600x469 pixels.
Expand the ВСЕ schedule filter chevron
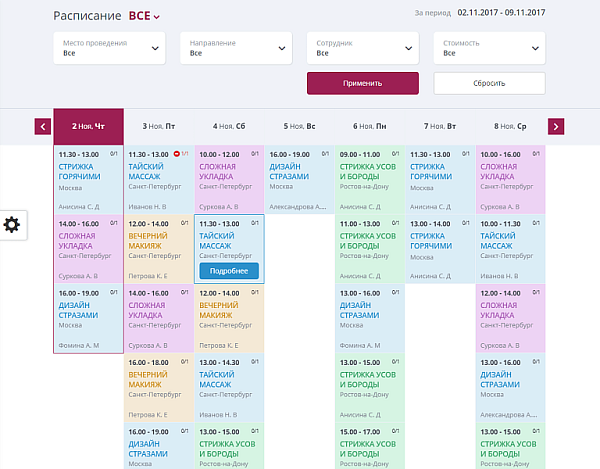[157, 17]
